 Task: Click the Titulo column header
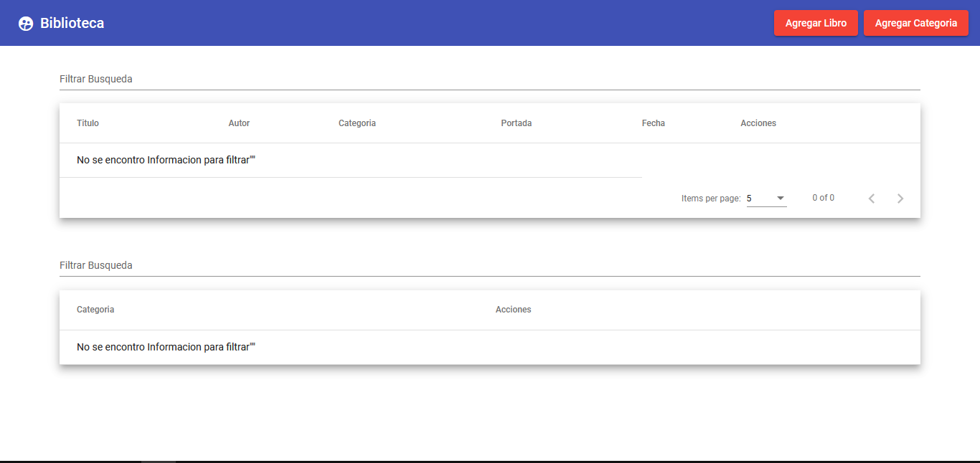(88, 123)
